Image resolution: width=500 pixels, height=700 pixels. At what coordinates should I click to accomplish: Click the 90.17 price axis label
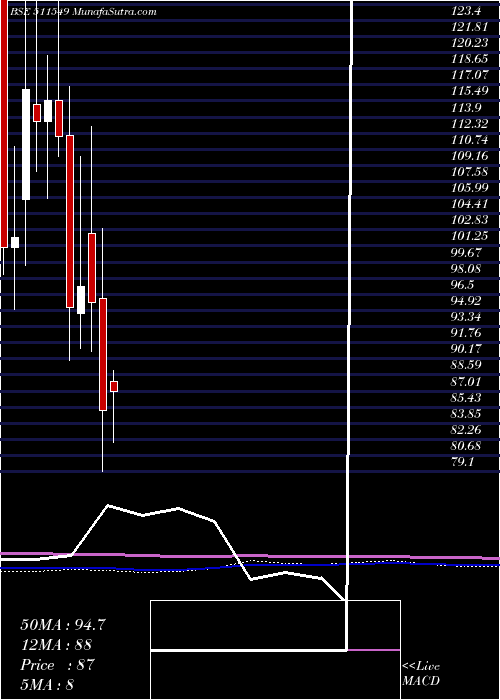(467, 349)
